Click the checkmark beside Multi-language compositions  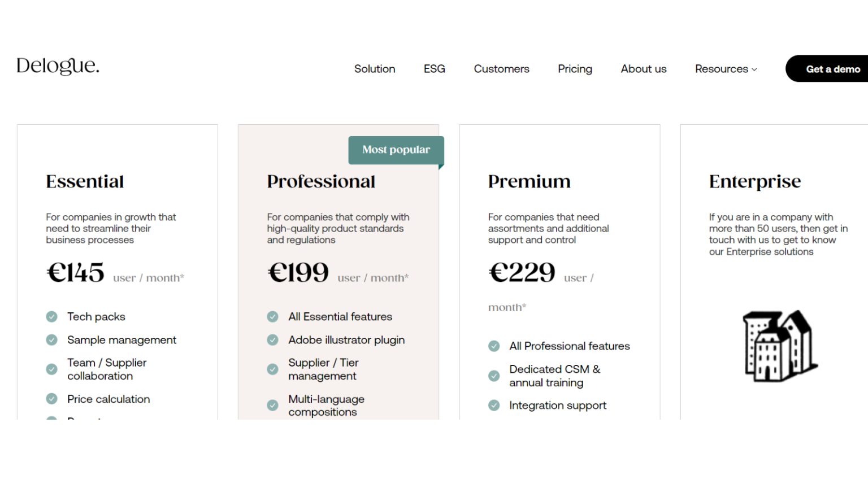[272, 406]
